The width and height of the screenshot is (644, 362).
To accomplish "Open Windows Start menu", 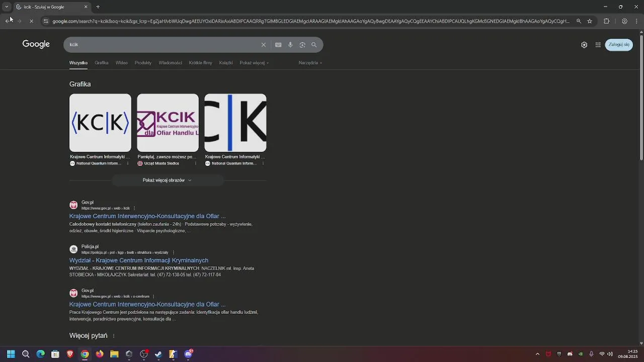I will click(x=11, y=354).
